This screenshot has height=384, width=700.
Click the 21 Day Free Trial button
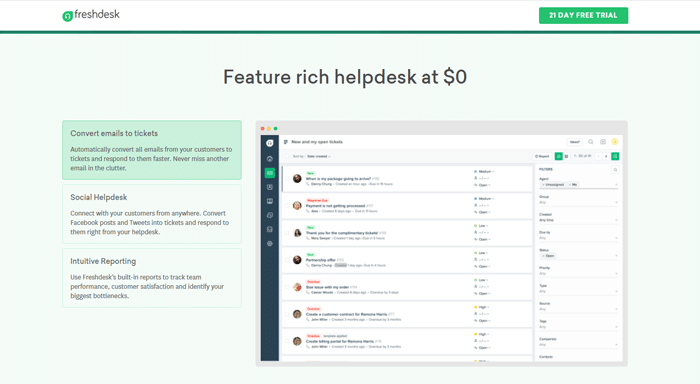(x=583, y=15)
